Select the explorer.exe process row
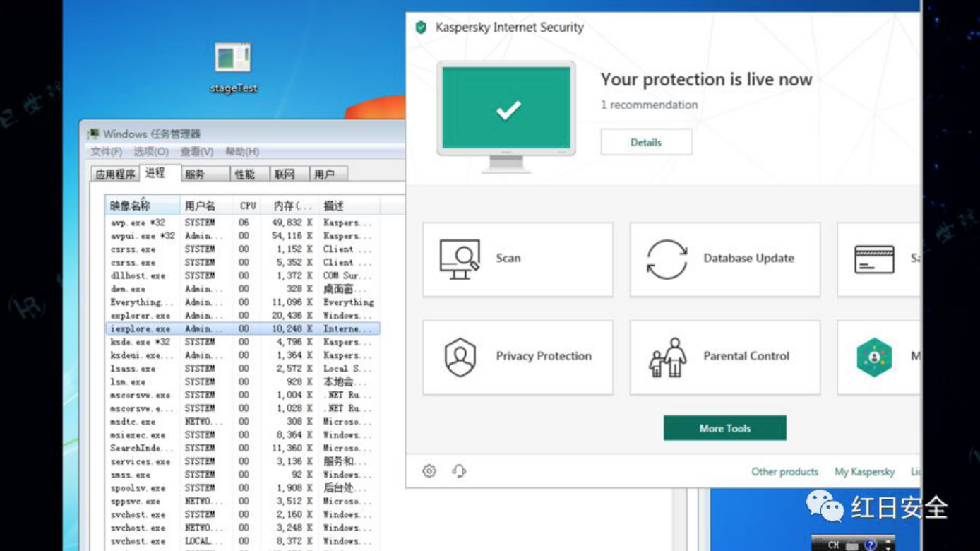Screen dimensions: 980x551 [x=243, y=316]
